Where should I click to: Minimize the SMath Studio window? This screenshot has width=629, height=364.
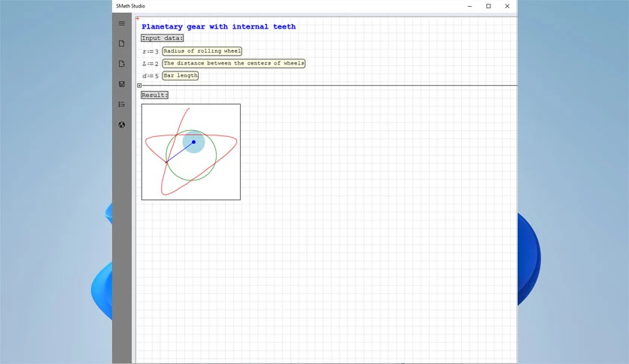pos(469,6)
